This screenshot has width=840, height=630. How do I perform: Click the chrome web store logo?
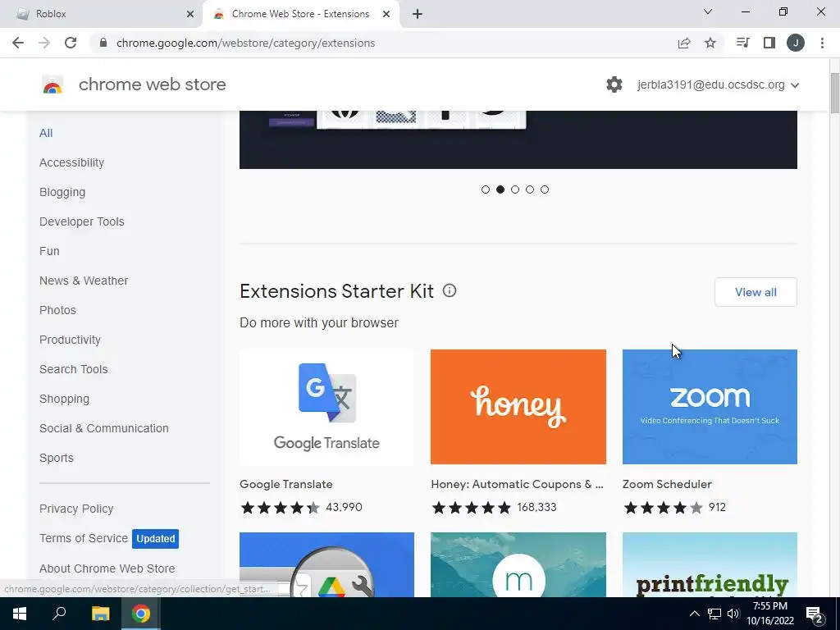(x=52, y=84)
